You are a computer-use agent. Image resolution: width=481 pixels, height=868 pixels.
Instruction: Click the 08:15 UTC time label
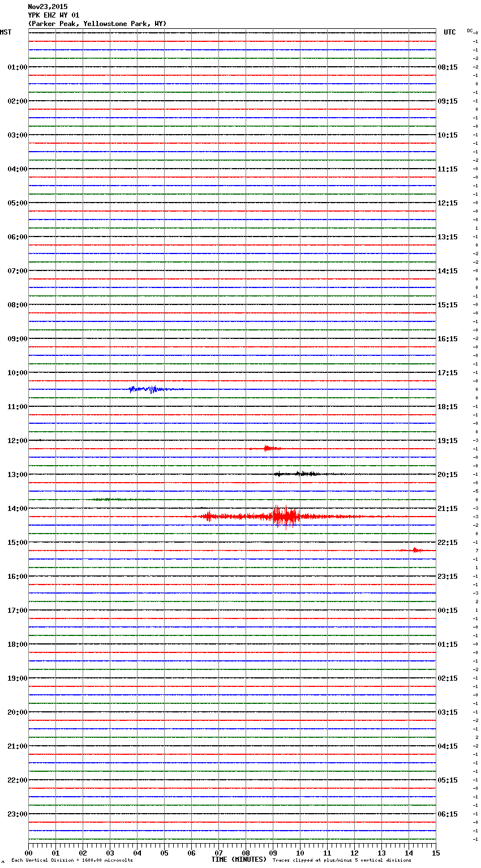448,67
